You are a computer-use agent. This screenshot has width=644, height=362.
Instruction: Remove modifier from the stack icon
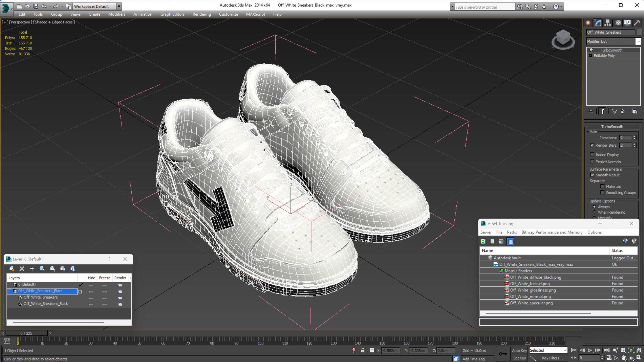623,111
